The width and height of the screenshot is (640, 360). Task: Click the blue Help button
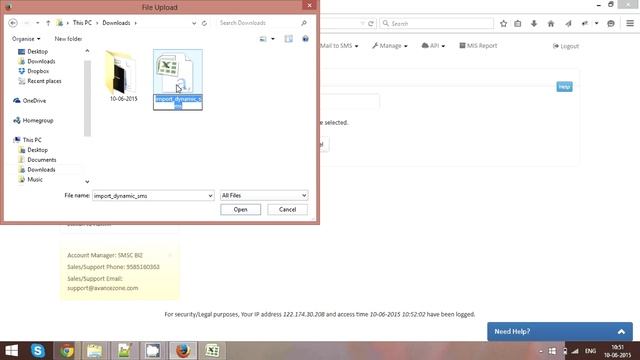point(564,87)
